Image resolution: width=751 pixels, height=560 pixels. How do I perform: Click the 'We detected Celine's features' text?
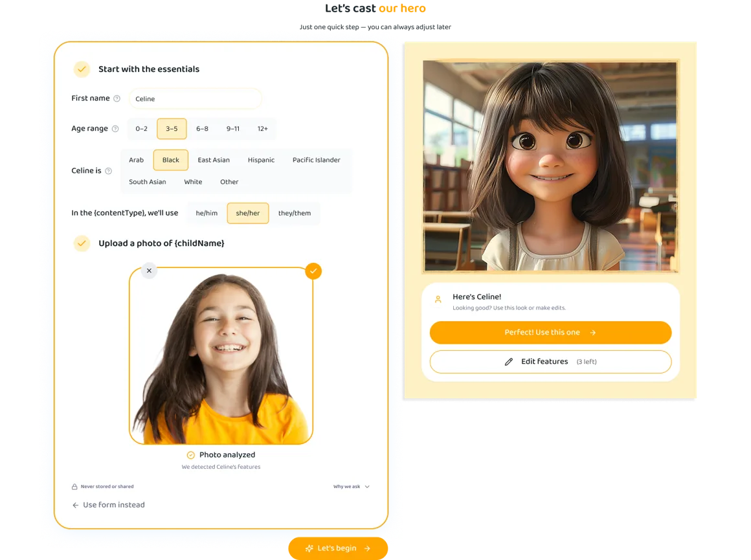(221, 467)
